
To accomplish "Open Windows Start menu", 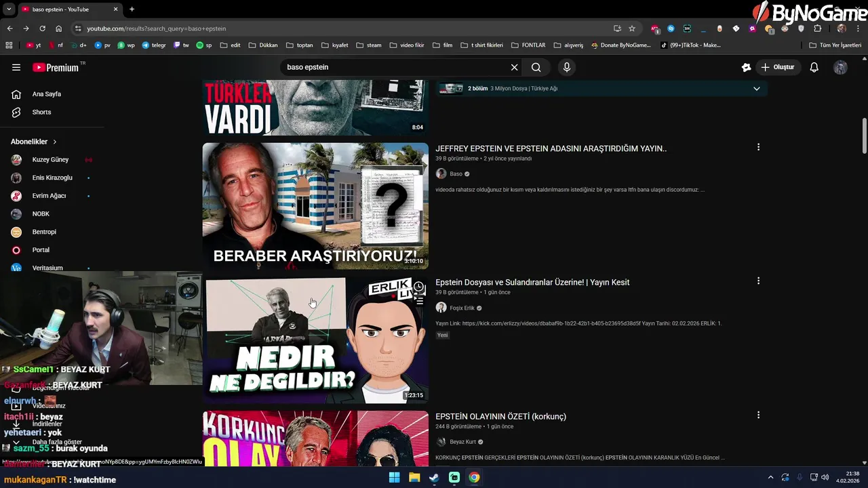I will [394, 477].
